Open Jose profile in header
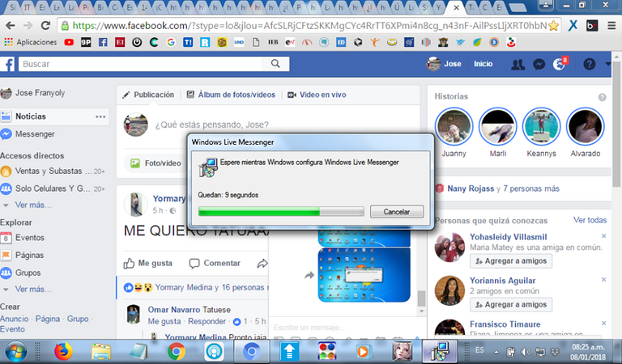The image size is (622, 364). pyautogui.click(x=444, y=64)
